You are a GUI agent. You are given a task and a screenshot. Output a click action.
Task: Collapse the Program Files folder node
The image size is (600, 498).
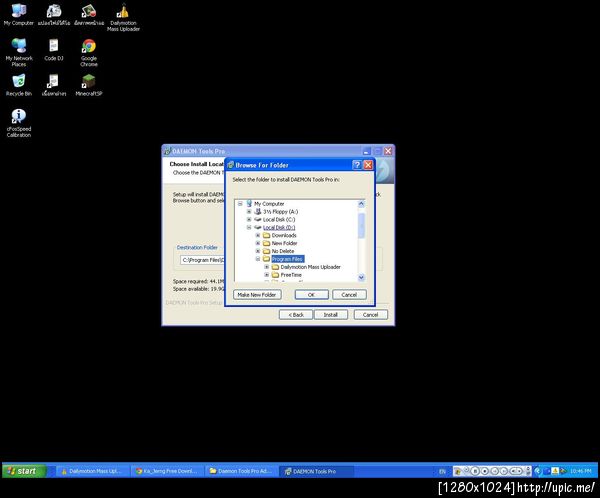point(258,259)
